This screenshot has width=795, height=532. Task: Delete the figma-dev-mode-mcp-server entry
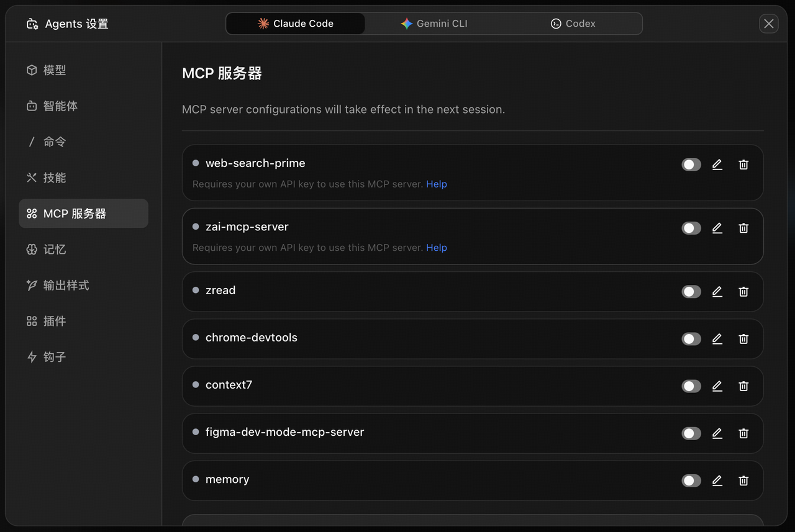click(x=743, y=433)
